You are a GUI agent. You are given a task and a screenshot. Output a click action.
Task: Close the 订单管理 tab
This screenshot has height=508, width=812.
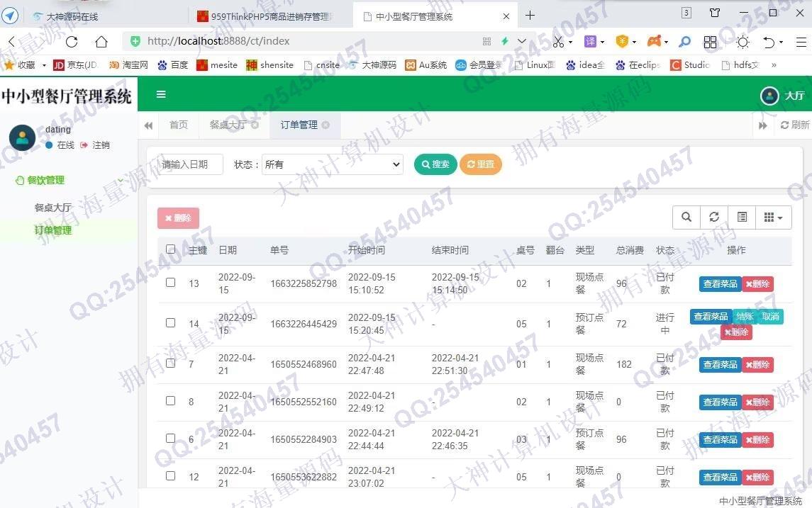pyautogui.click(x=326, y=125)
